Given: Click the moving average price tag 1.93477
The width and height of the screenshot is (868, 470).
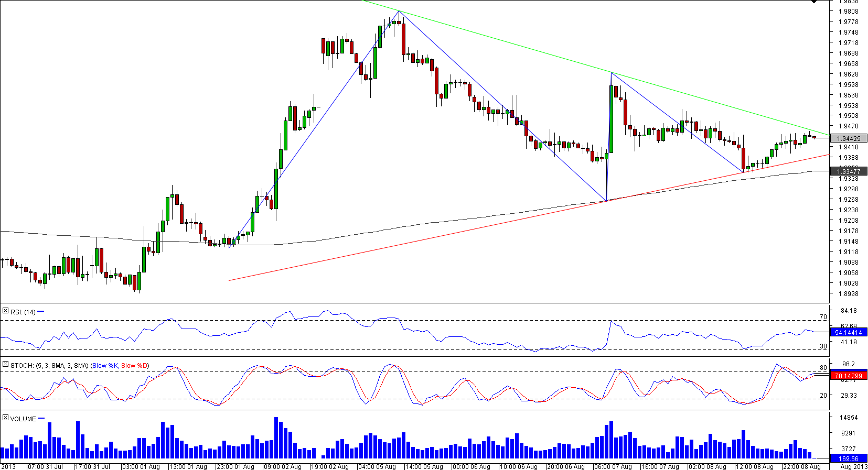Looking at the screenshot, I should 849,171.
